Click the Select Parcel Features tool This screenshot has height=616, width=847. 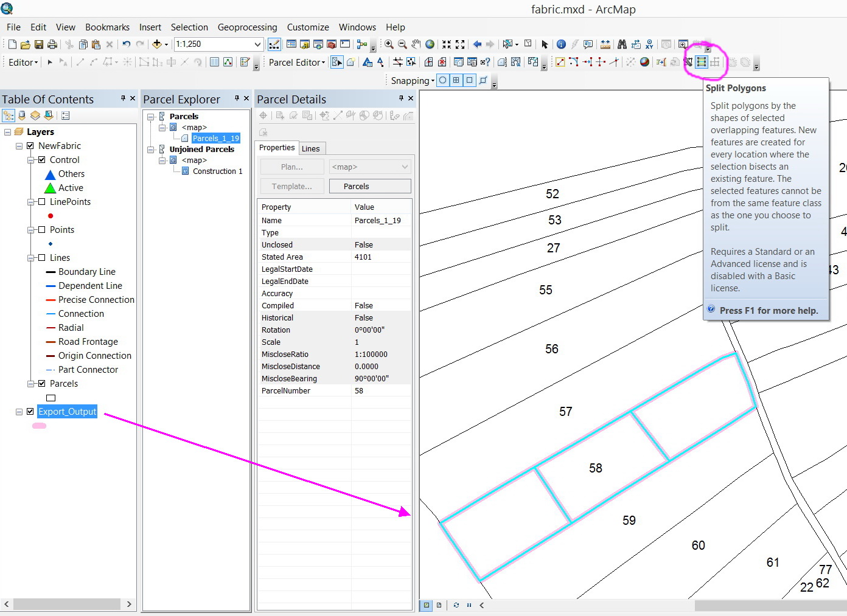[x=337, y=62]
